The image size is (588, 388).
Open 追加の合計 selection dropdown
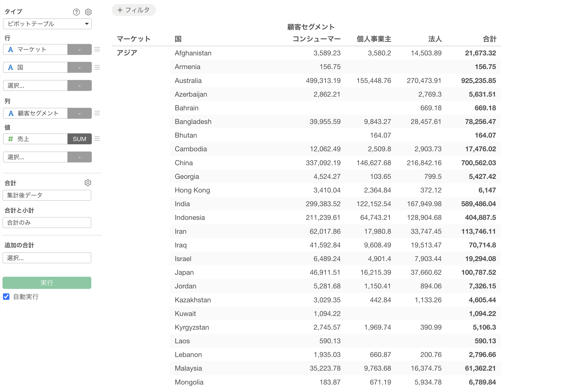click(x=47, y=258)
